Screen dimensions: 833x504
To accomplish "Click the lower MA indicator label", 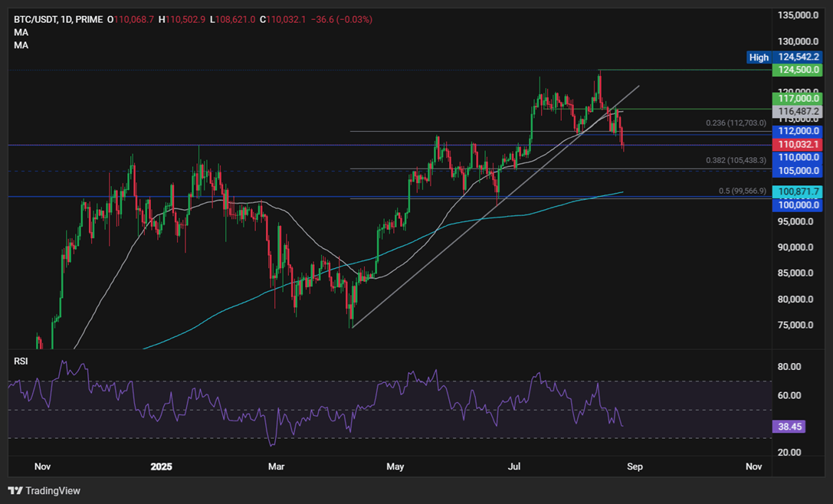I will tap(21, 45).
